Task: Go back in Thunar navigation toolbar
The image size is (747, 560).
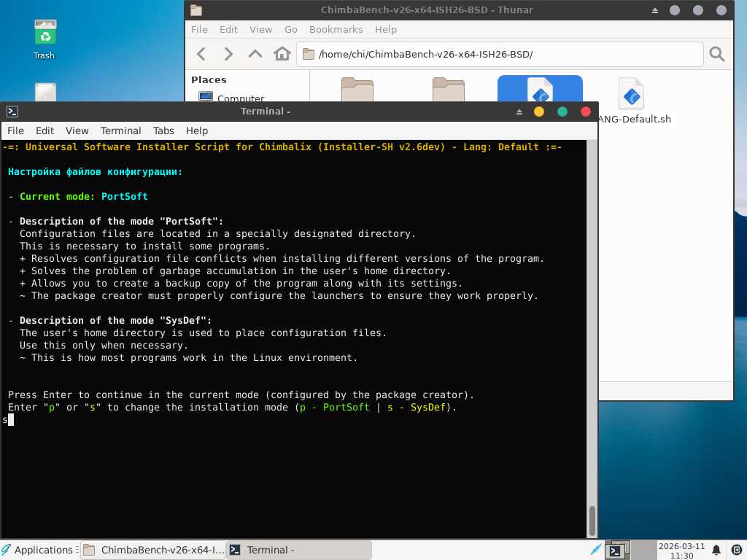Action: 201,54
